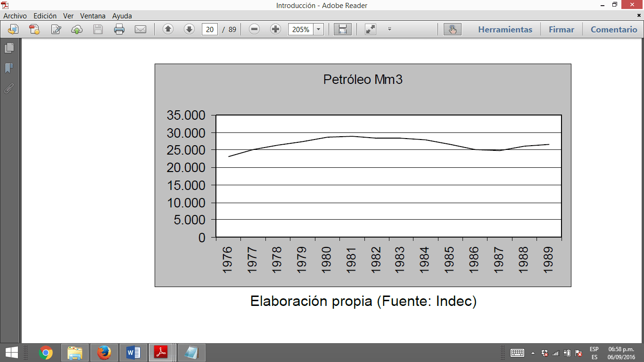644x362 pixels.
Task: Print the document using the printer icon
Action: tap(119, 29)
